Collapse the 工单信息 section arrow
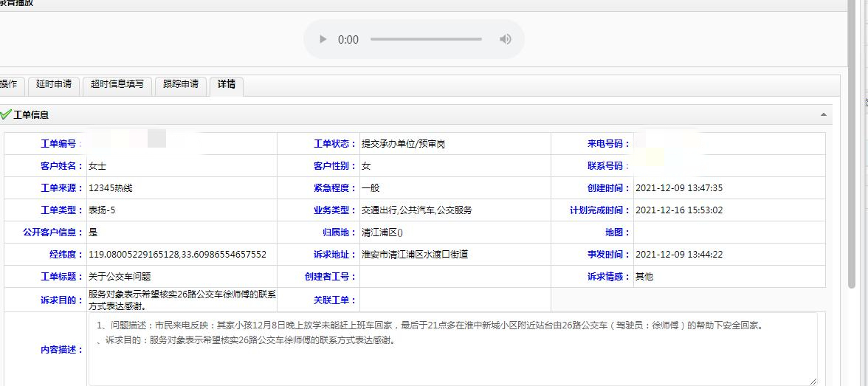 [823, 114]
